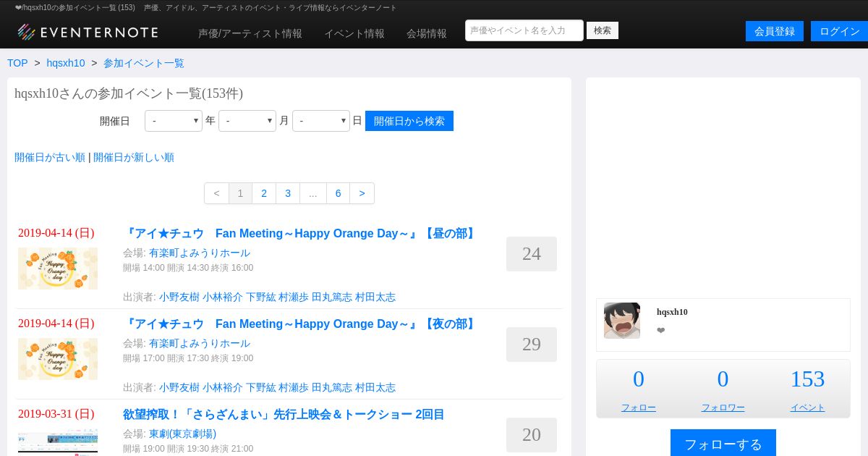Open performer 村田太志 in 夜の部 event
The width and height of the screenshot is (868, 456).
point(375,387)
